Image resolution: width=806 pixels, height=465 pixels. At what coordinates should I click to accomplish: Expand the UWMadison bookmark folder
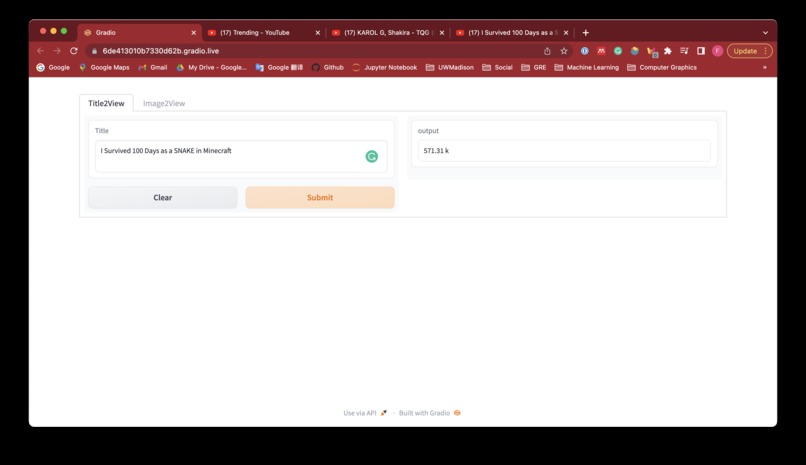point(450,67)
